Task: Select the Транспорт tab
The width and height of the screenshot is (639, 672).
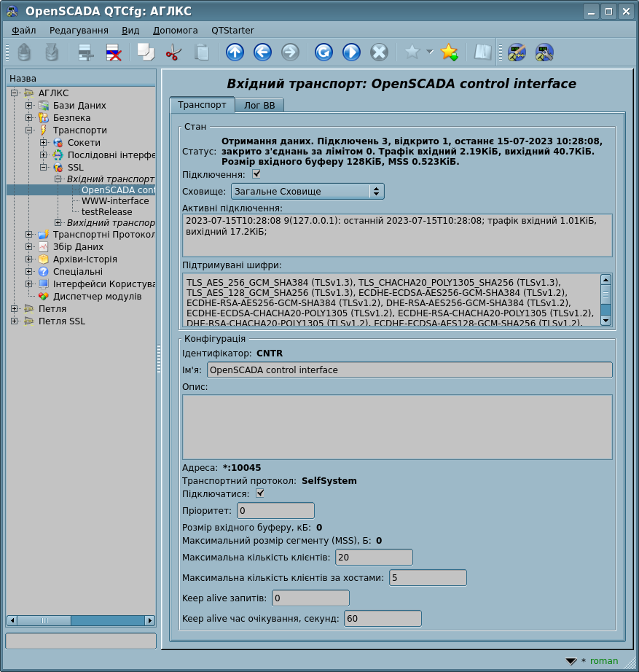Action: click(202, 105)
